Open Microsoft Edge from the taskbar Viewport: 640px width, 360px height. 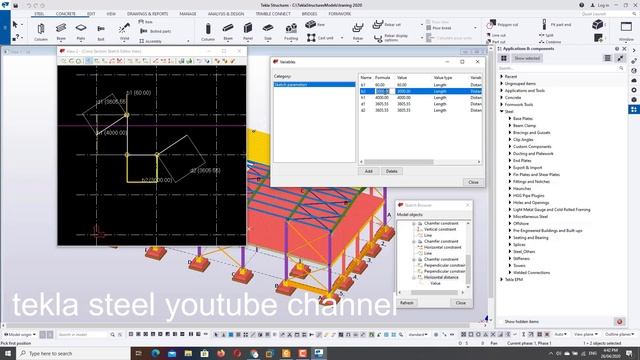point(156,353)
